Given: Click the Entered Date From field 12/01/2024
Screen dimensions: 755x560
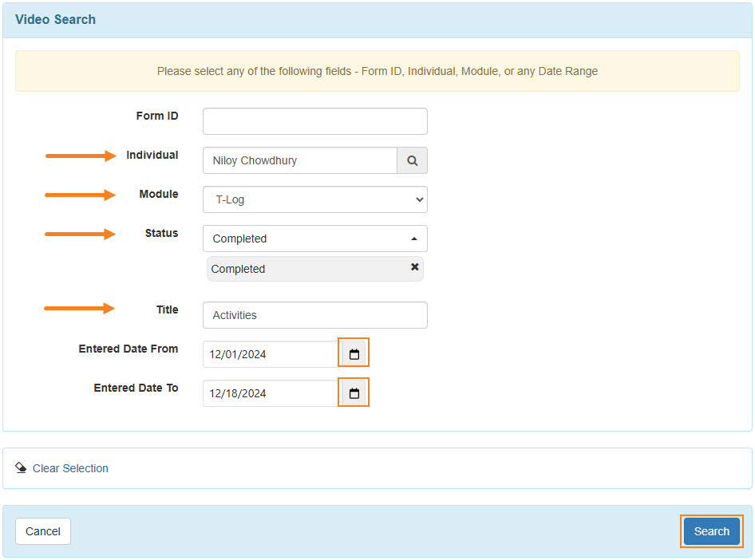Looking at the screenshot, I should (x=271, y=354).
